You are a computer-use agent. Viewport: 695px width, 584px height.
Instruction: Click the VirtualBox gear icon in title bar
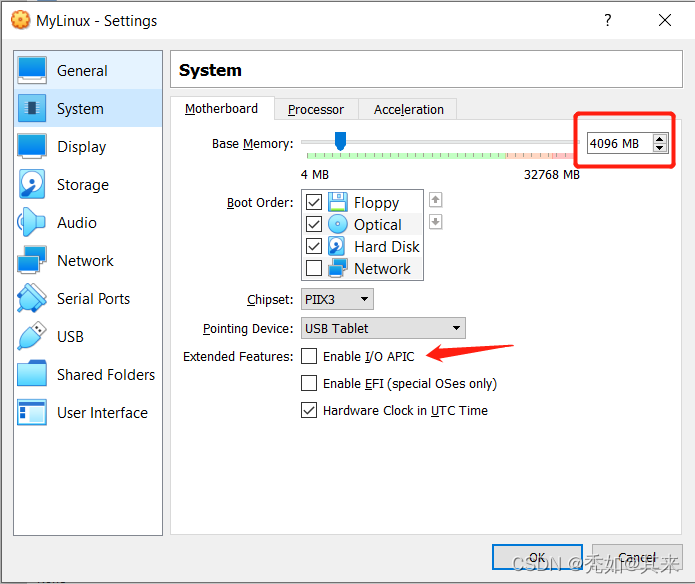pos(20,20)
